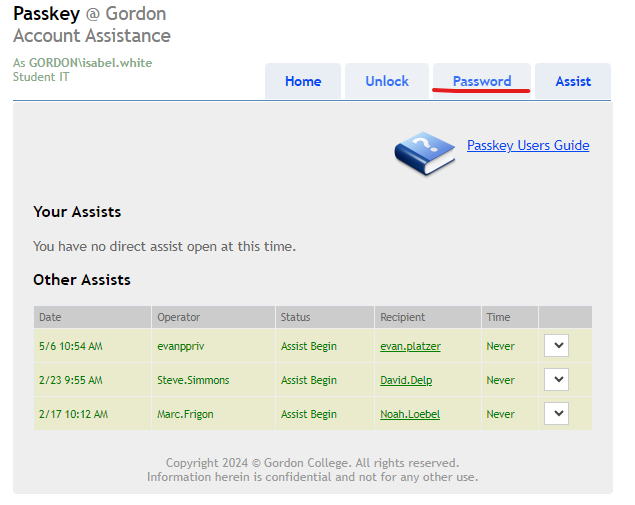Viewport: 635px width, 505px height.
Task: Open the Home tab
Action: click(303, 81)
